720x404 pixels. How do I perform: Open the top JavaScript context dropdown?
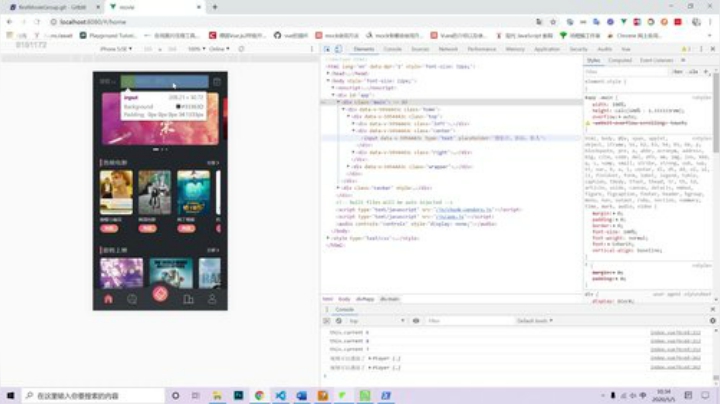376,321
